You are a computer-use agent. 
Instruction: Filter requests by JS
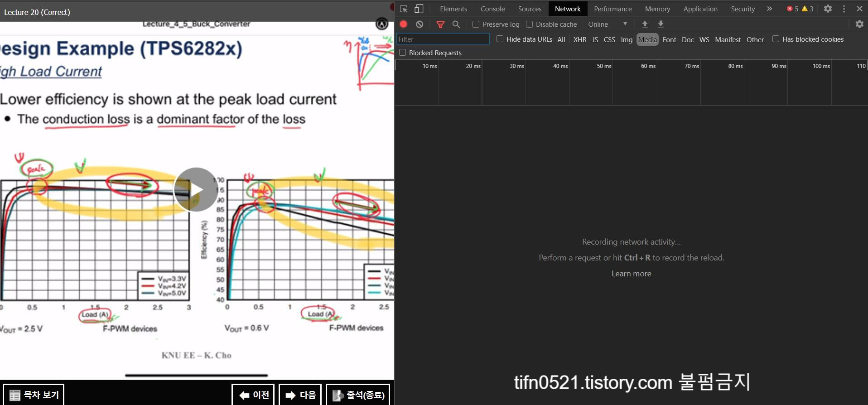pos(595,39)
